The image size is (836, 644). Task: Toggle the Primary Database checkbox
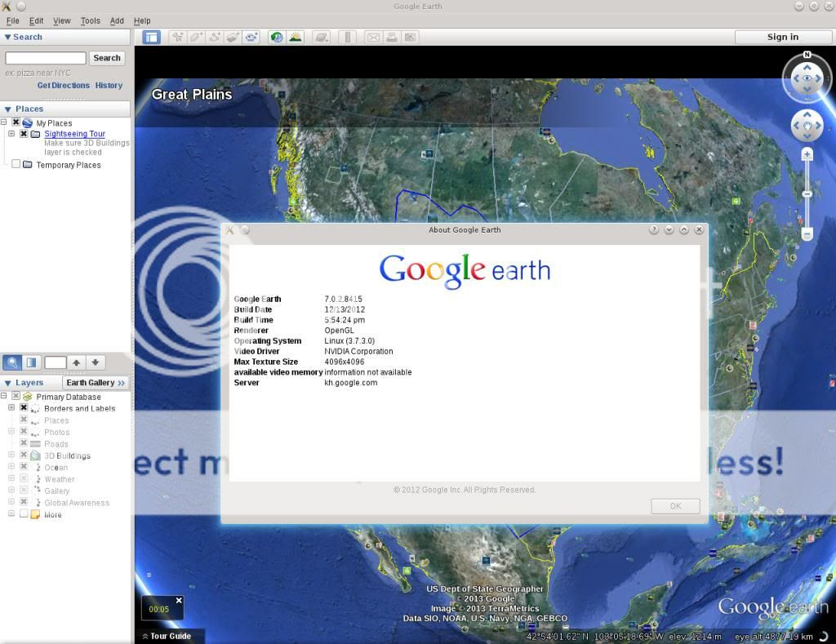tap(16, 396)
